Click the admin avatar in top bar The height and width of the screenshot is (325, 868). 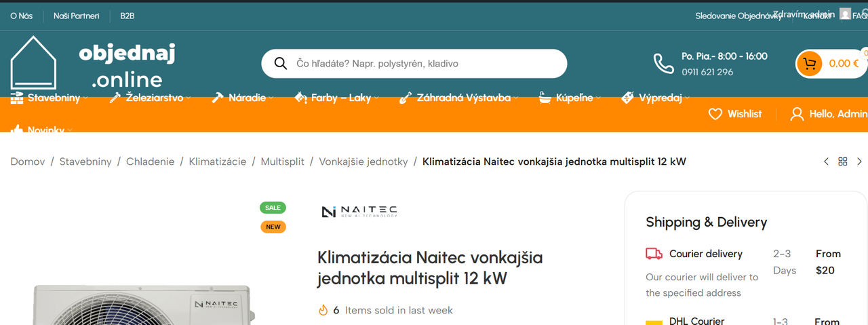(x=845, y=14)
